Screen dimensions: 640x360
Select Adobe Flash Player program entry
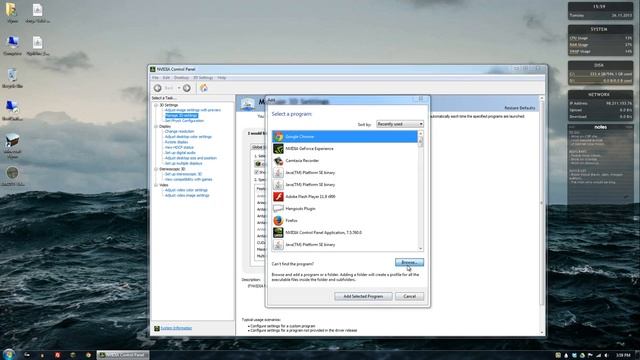coord(345,196)
